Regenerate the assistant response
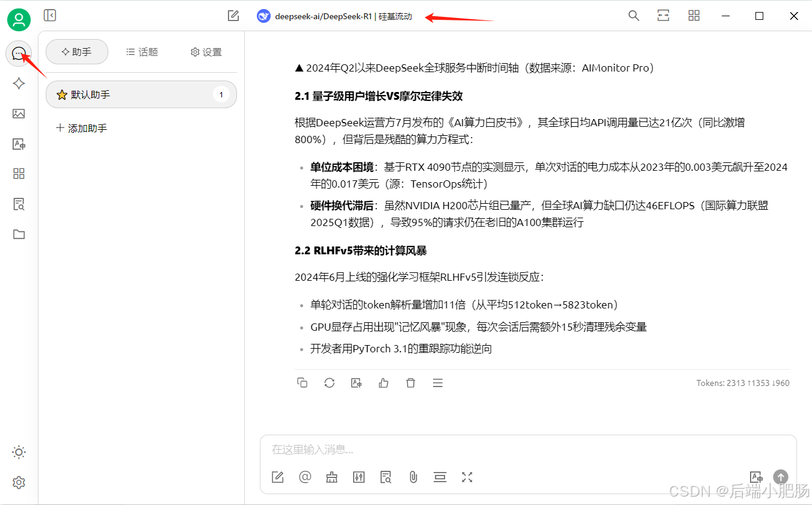 pyautogui.click(x=329, y=383)
